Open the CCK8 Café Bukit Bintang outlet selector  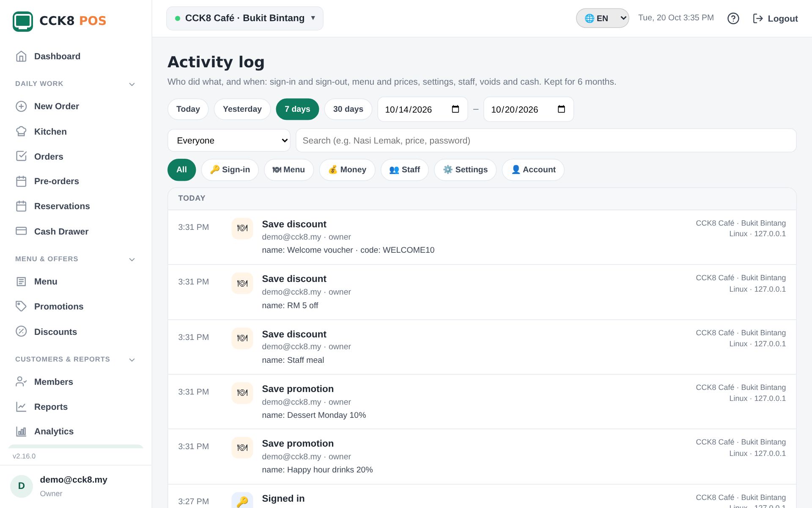245,18
